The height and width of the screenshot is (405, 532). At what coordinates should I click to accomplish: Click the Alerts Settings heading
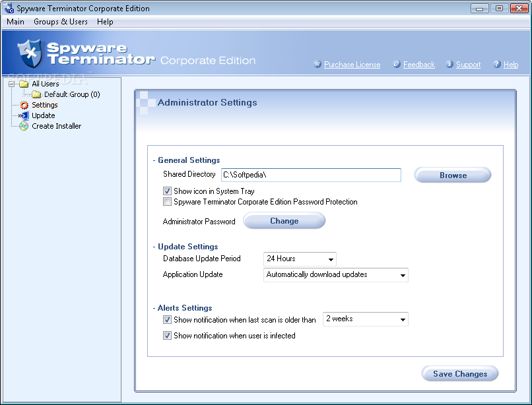click(185, 308)
